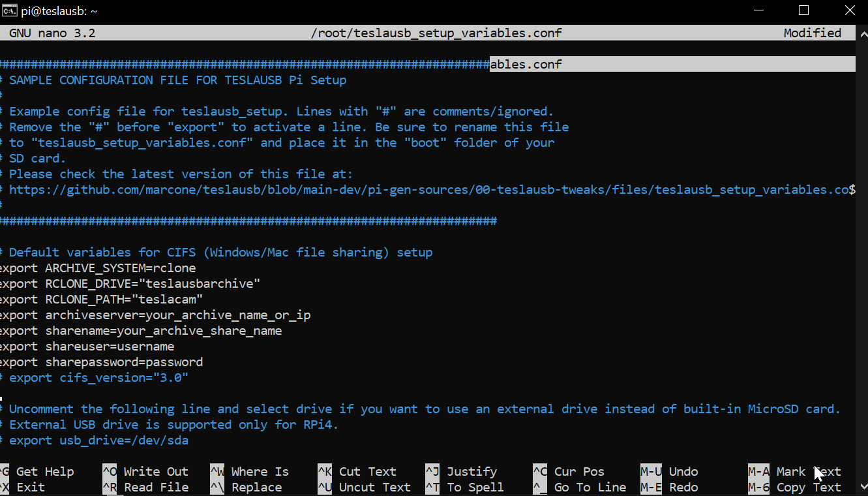Click the Read File shortcut
This screenshot has width=868, height=496.
click(x=145, y=488)
